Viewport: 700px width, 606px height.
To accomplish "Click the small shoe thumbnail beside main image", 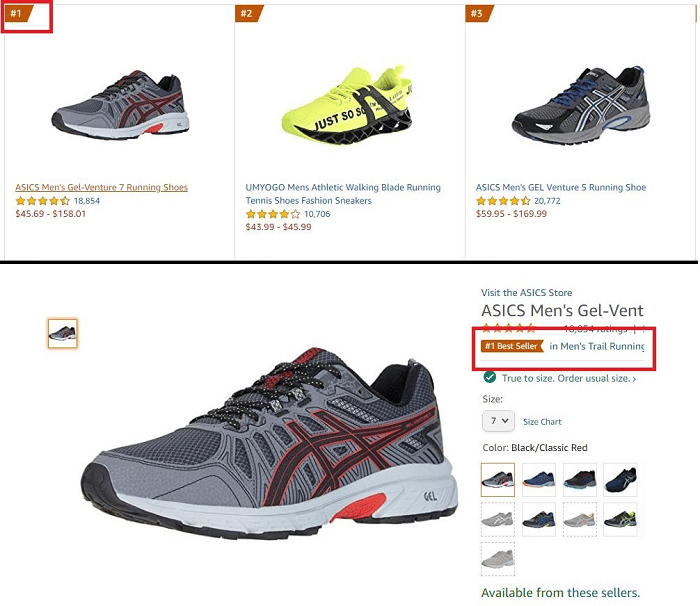I will (x=62, y=333).
